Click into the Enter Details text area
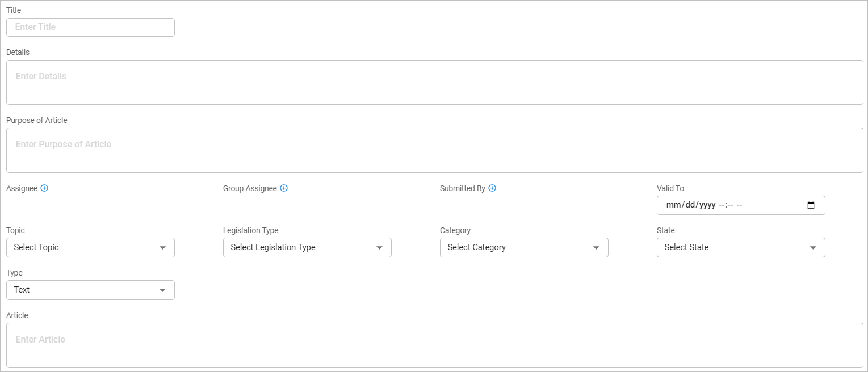This screenshot has height=372, width=868. [x=434, y=83]
